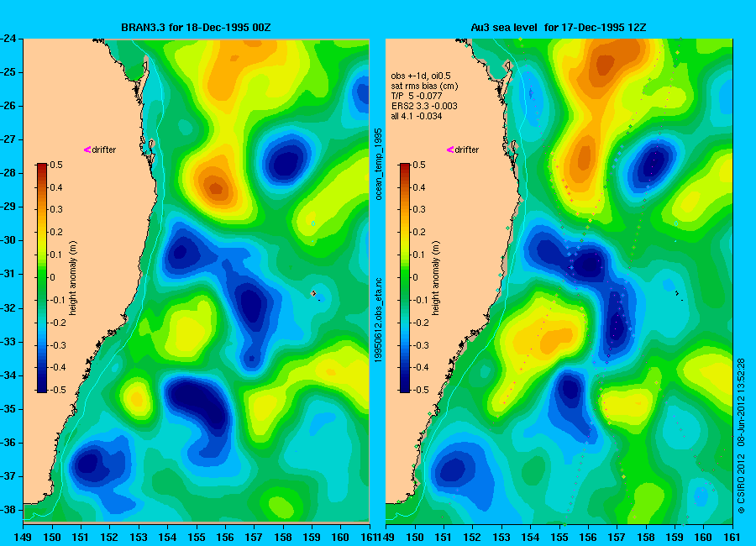
Task: Click the 'drifter' label in the right panel
Action: (467, 150)
